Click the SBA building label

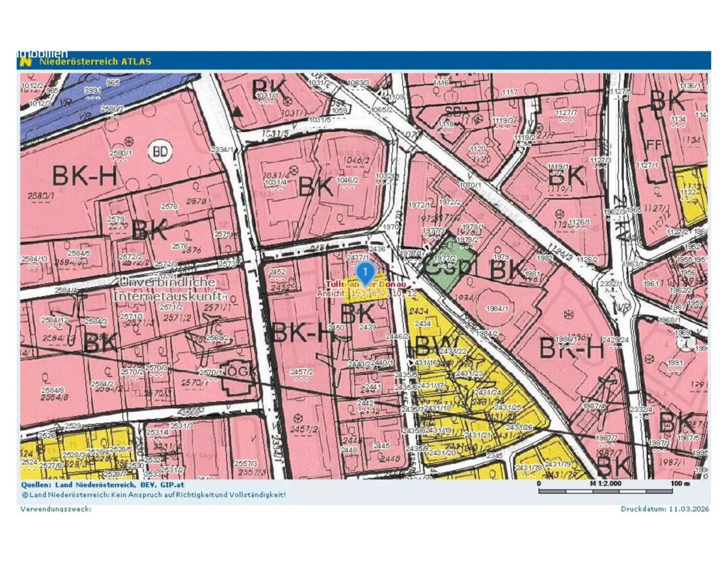click(x=457, y=111)
